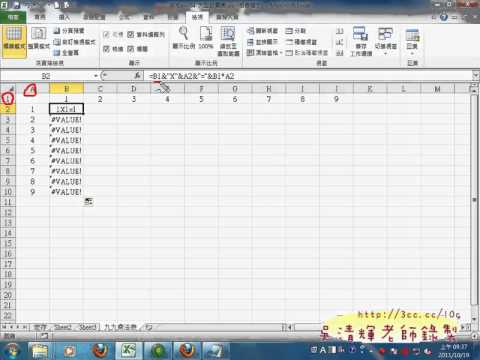
Task: Switch to Formulas (公式) ribbon tab
Action: [x=124, y=17]
